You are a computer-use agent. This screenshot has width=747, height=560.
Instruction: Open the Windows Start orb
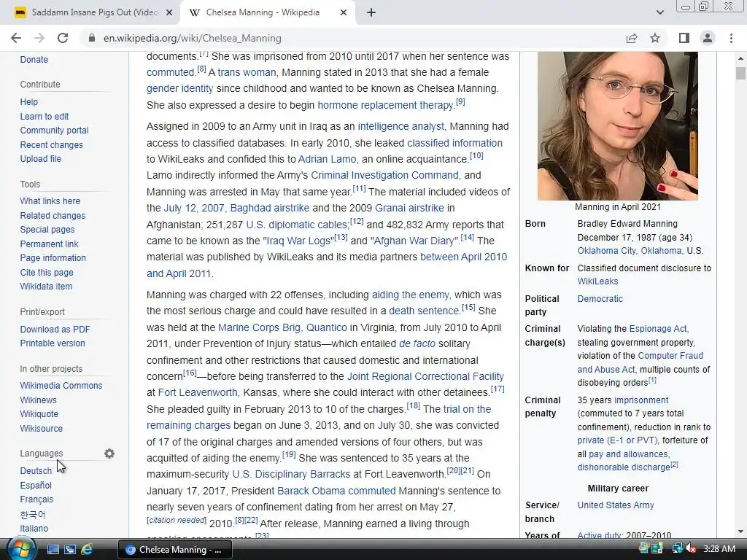pos(22,549)
